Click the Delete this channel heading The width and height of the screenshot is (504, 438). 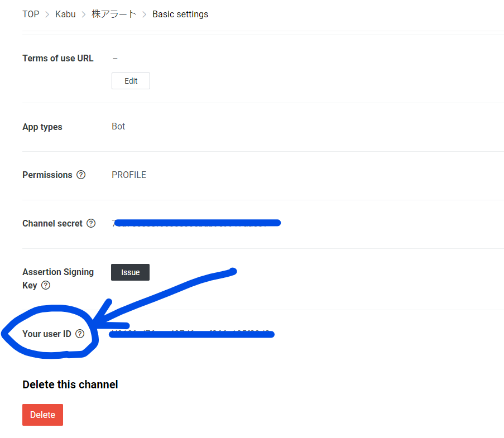(x=70, y=384)
